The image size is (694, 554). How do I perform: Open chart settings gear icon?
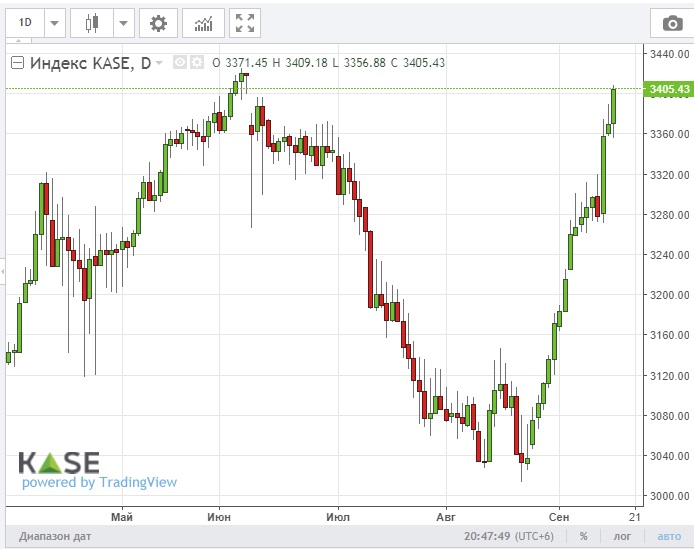click(158, 23)
